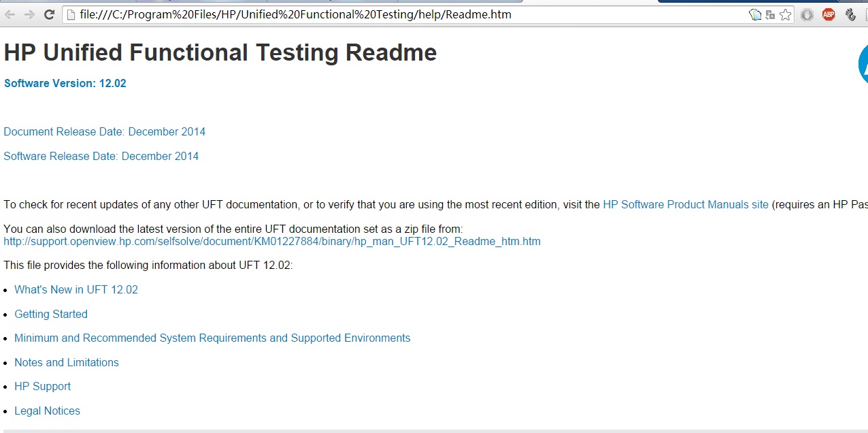The height and width of the screenshot is (433, 868).
Task: Click the browser forward arrow
Action: click(29, 14)
